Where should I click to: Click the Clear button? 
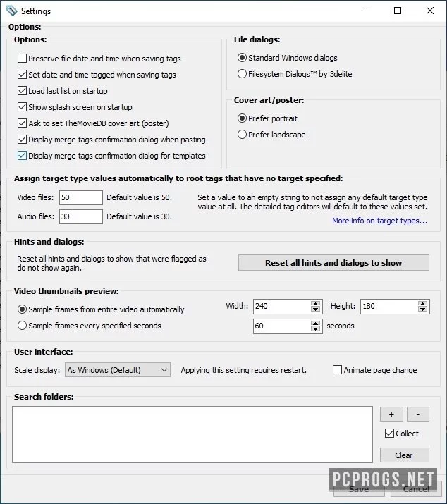click(x=404, y=455)
